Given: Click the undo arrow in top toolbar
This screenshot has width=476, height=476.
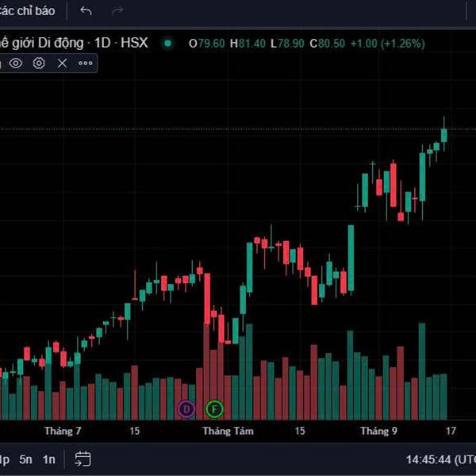Looking at the screenshot, I should tap(86, 11).
